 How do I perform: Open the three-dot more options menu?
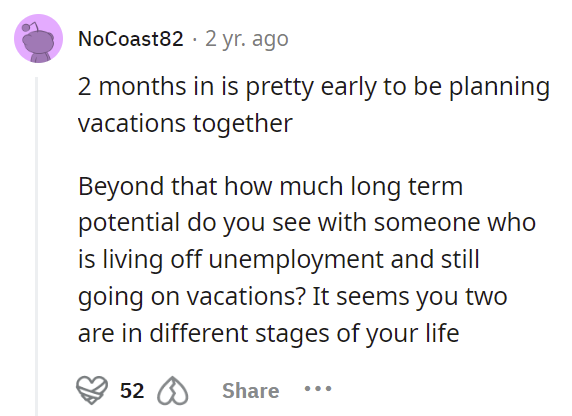318,389
